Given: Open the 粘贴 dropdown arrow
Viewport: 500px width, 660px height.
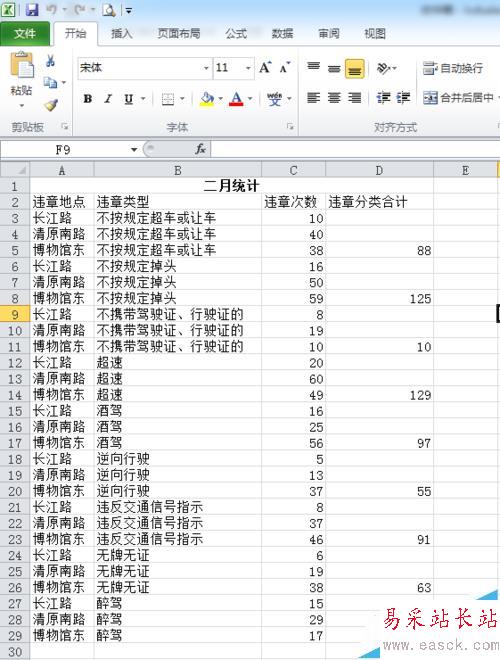Looking at the screenshot, I should pyautogui.click(x=21, y=105).
